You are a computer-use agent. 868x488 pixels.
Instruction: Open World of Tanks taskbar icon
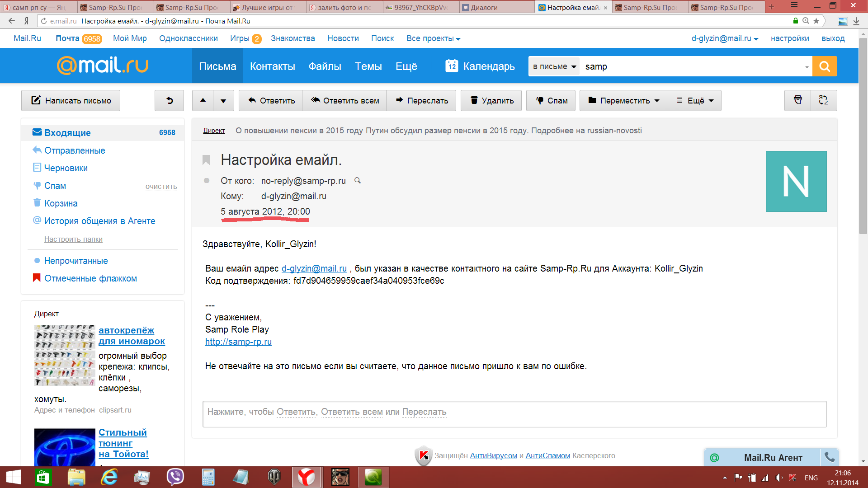coord(274,477)
